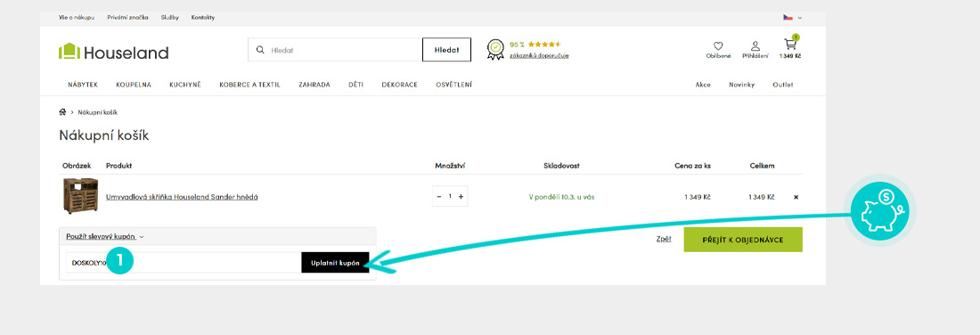Image resolution: width=980 pixels, height=335 pixels.
Task: Open the Nábytek menu
Action: (x=83, y=85)
